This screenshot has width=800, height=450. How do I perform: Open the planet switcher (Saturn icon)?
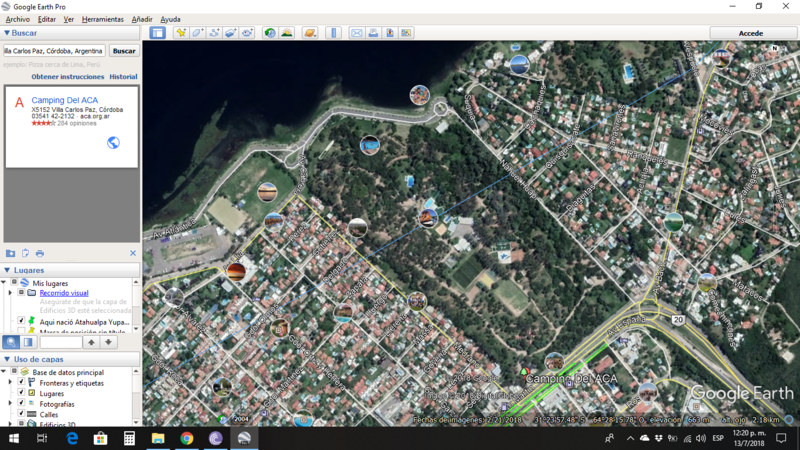coord(310,33)
